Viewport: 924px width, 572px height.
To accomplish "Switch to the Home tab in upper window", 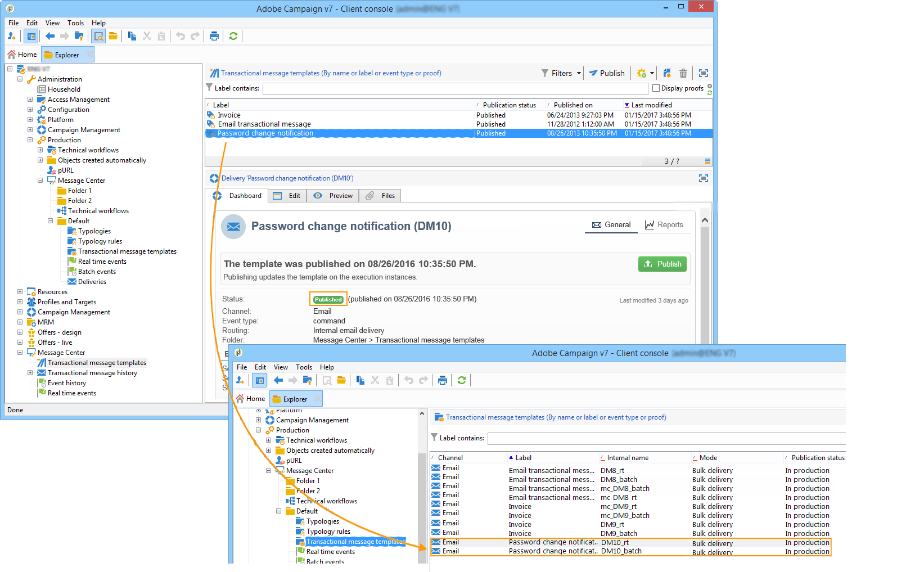I will point(22,55).
